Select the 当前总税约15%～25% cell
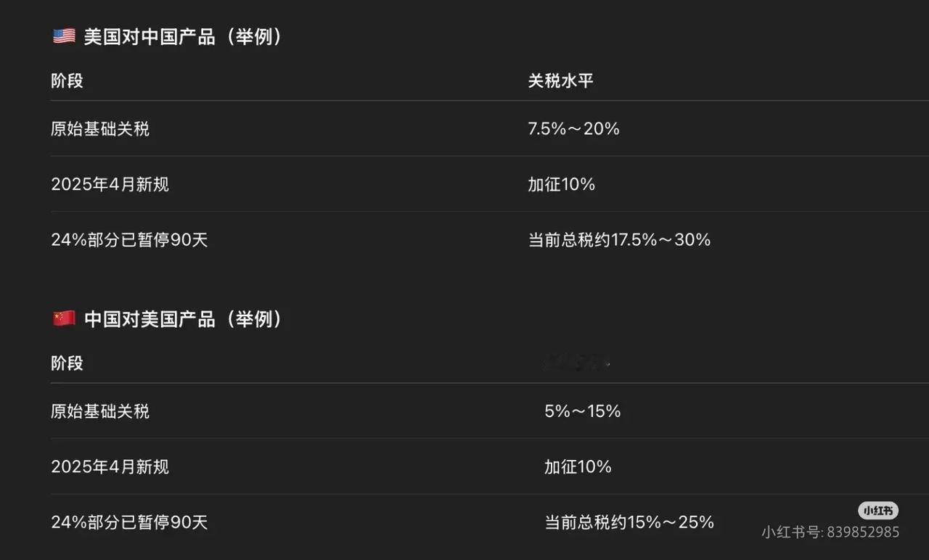 coord(629,522)
